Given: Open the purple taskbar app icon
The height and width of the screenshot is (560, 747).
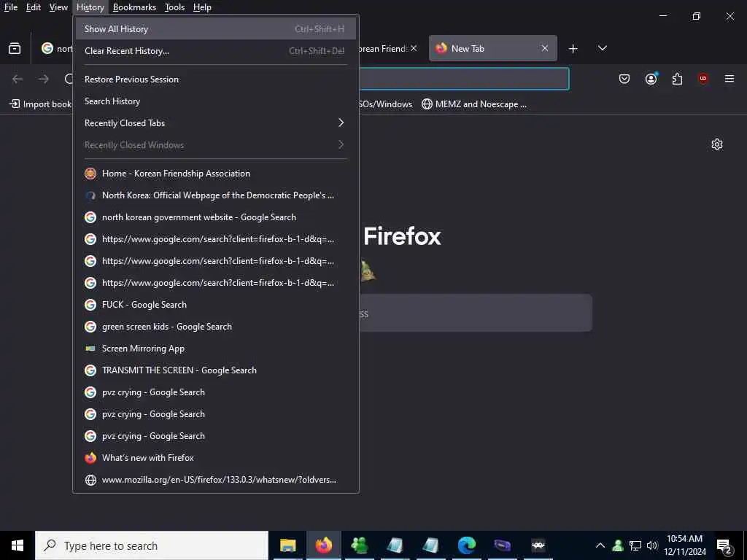Looking at the screenshot, I should tap(502, 545).
